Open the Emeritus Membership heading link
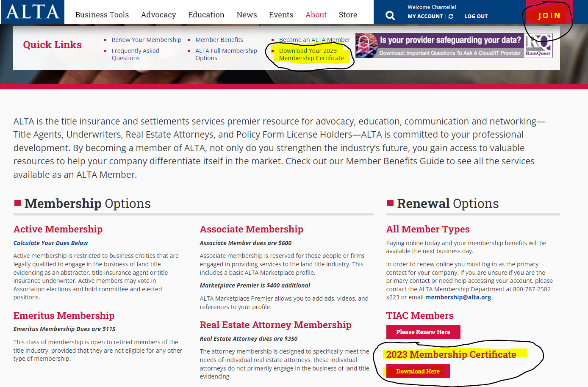 click(x=64, y=315)
